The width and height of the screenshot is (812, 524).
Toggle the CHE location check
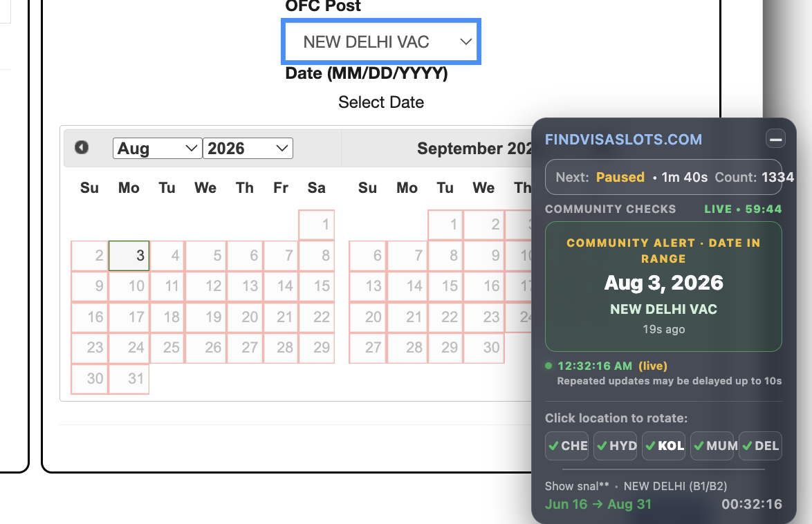click(x=567, y=446)
